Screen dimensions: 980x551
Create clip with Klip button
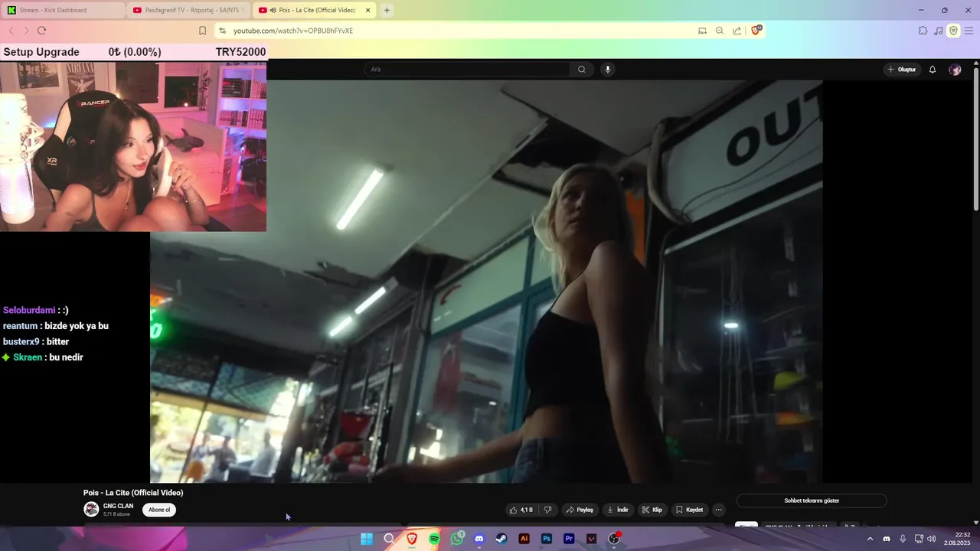pos(652,510)
